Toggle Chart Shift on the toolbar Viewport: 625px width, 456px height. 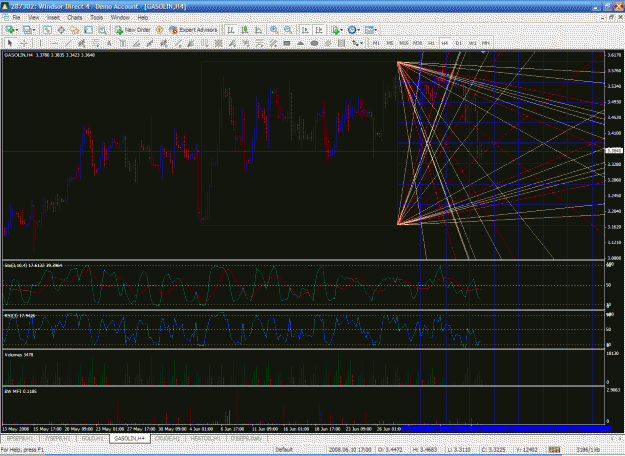[x=319, y=30]
